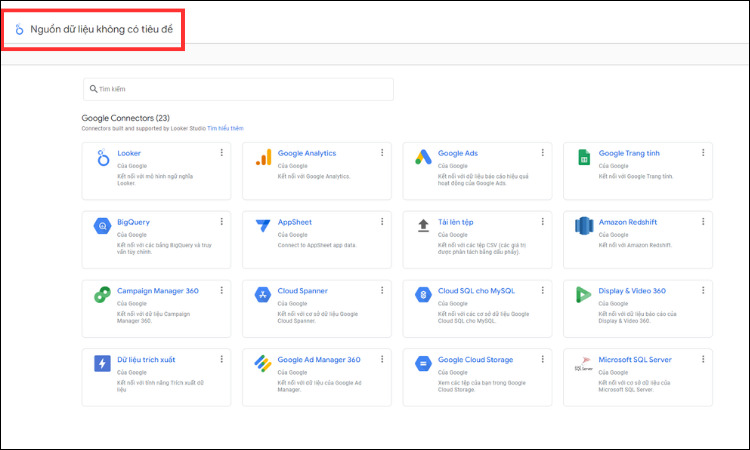
Task: Choose the Tải lên tệp title
Action: point(455,222)
